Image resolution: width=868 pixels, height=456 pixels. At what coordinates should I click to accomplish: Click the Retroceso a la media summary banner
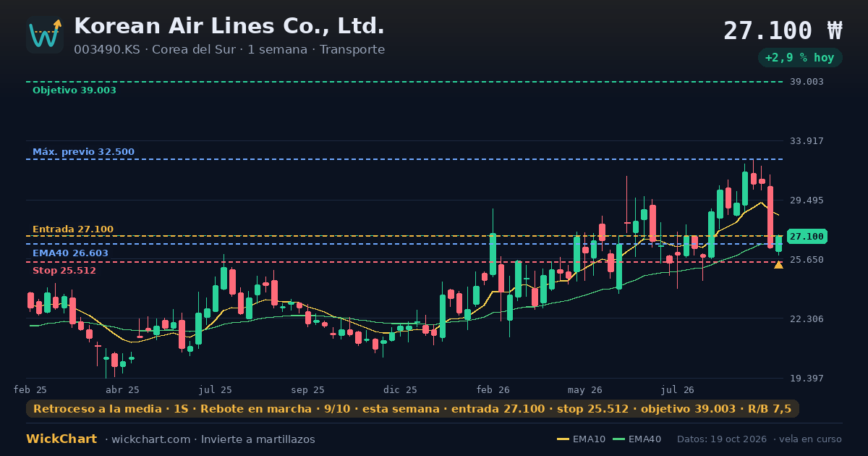412,409
